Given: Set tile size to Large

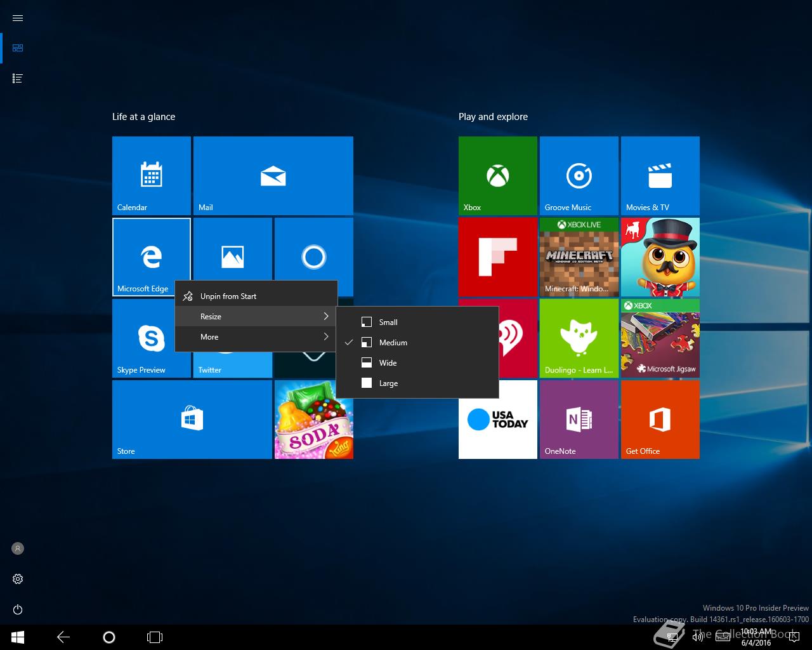Looking at the screenshot, I should click(417, 383).
